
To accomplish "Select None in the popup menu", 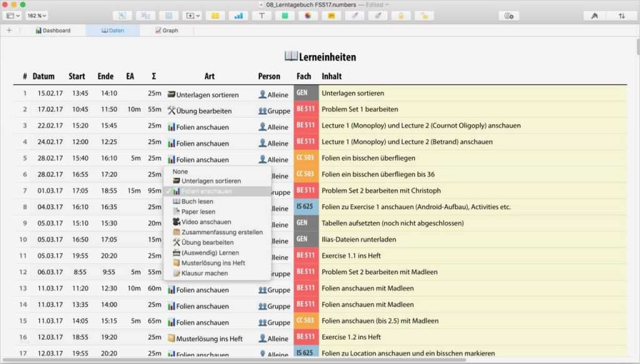I will pyautogui.click(x=181, y=171).
